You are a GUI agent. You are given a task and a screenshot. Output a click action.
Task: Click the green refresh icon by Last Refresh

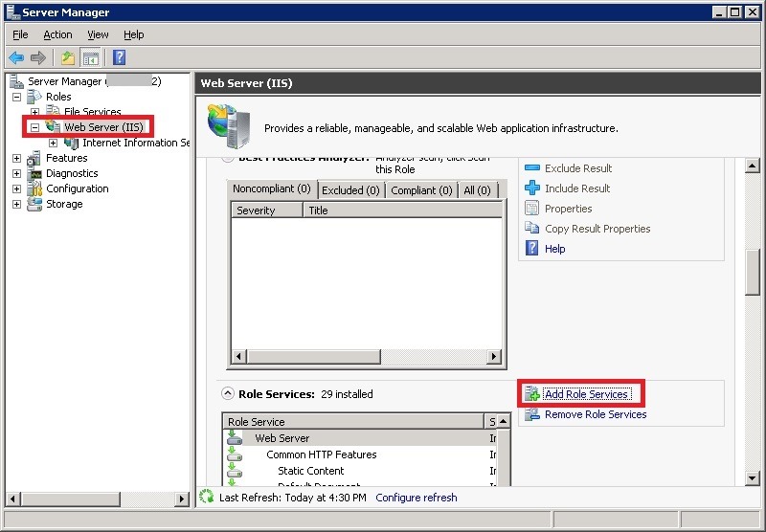click(207, 497)
